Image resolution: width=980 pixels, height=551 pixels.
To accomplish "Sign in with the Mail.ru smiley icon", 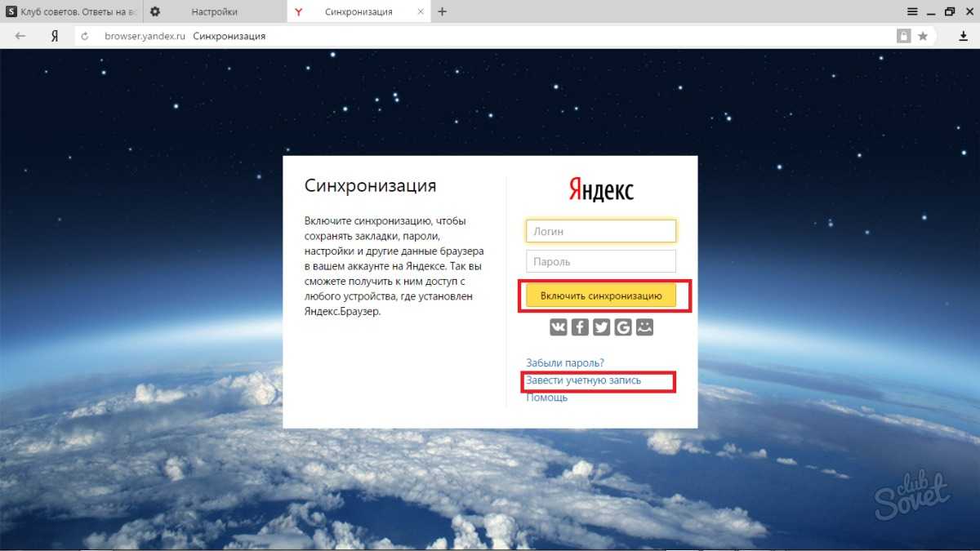I will point(644,327).
